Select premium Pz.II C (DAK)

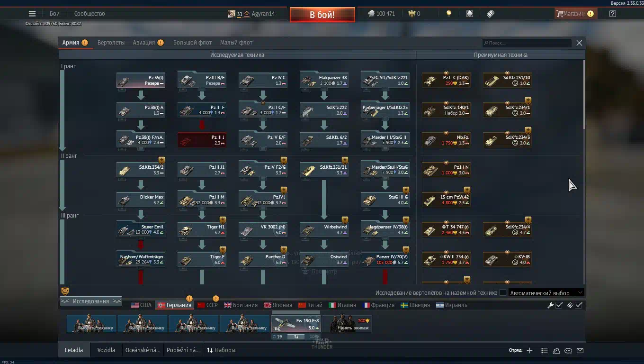pos(446,81)
